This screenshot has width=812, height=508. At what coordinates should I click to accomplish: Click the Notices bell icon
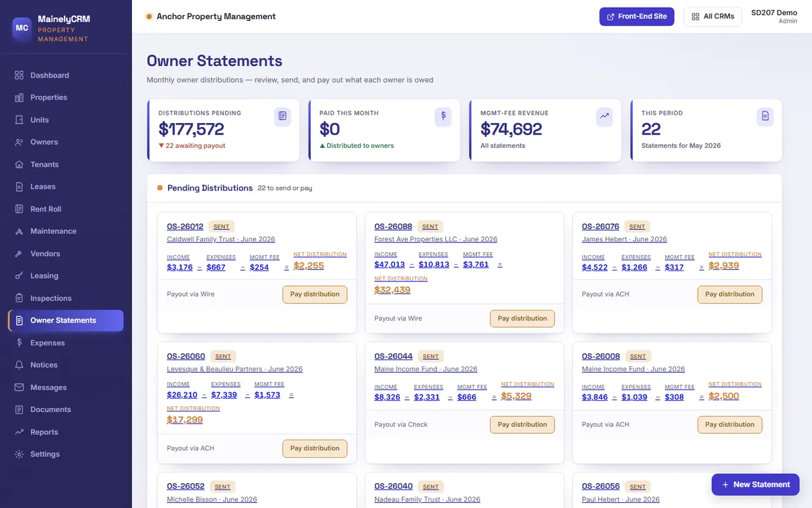click(19, 365)
